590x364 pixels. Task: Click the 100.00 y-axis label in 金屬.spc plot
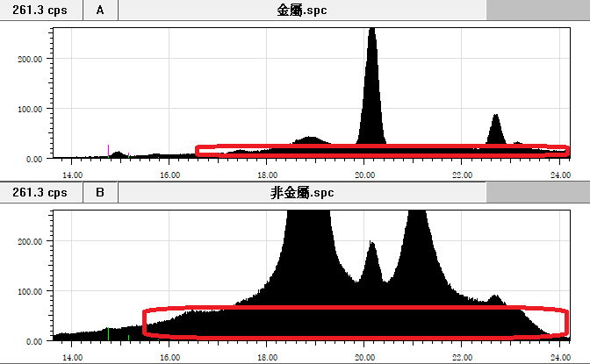[x=30, y=109]
